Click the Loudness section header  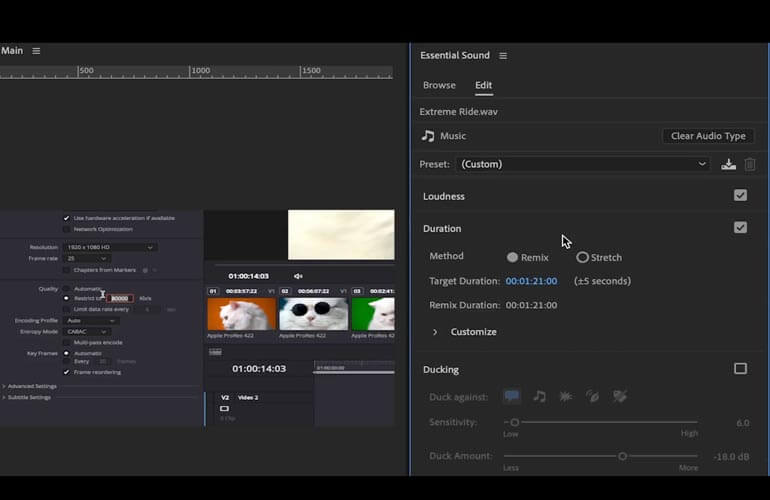pos(444,196)
